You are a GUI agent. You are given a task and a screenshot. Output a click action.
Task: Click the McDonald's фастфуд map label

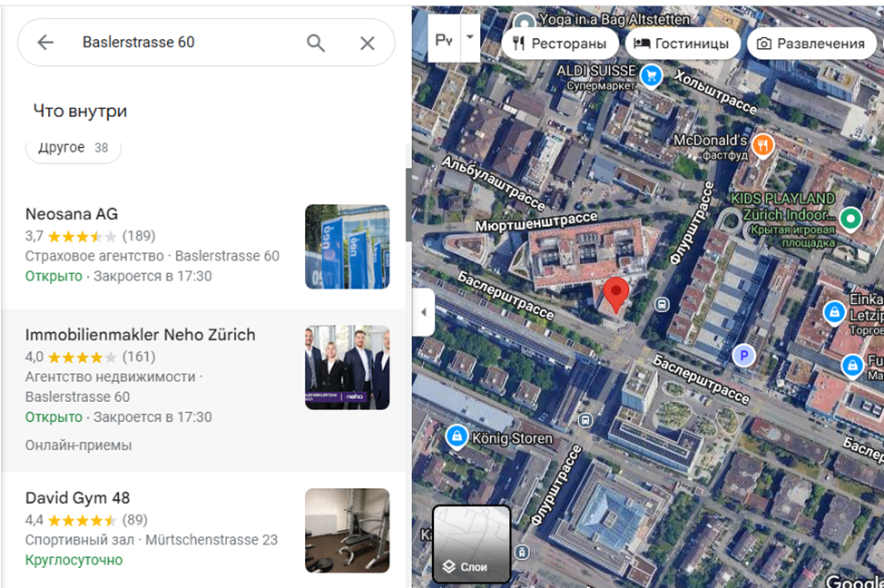point(711,147)
